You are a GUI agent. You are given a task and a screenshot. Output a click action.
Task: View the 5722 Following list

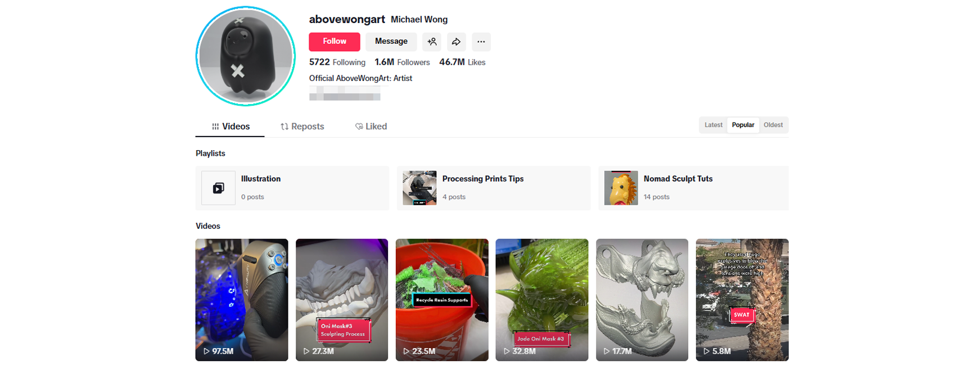(x=337, y=62)
